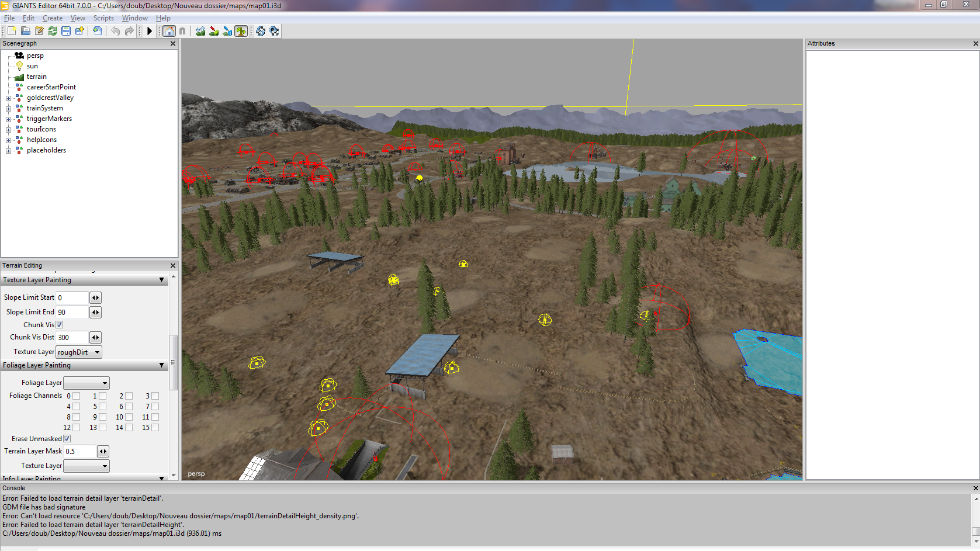The height and width of the screenshot is (551, 980).
Task: Close the Terrain Editing panel
Action: click(173, 265)
